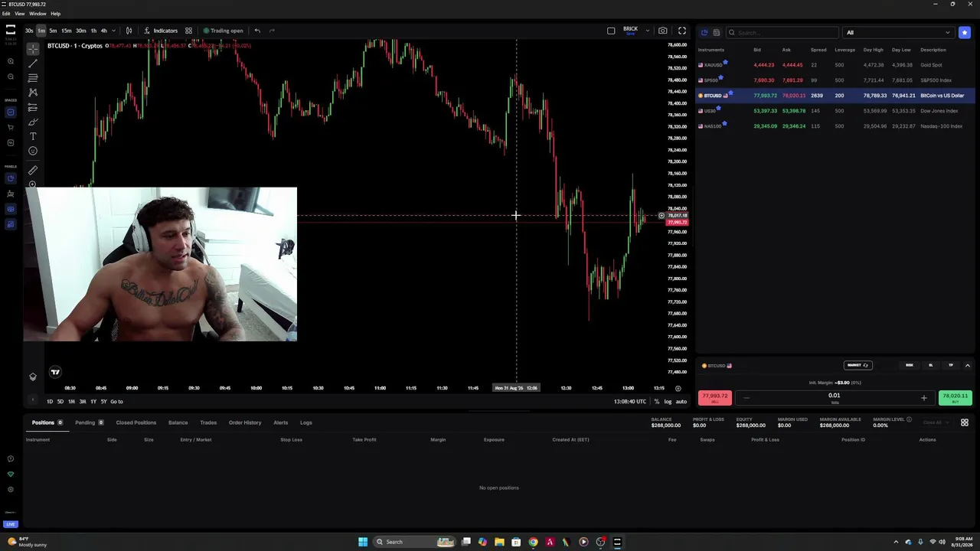This screenshot has width=980, height=551.
Task: Toggle the auto scale on the chart
Action: click(681, 402)
